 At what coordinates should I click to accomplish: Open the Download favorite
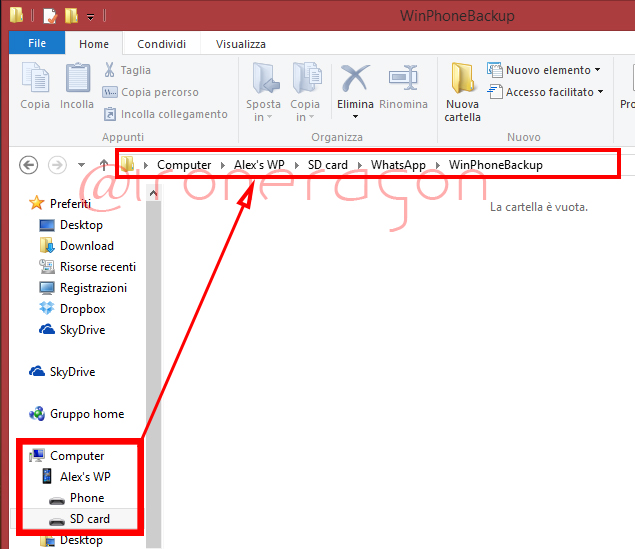pyautogui.click(x=77, y=246)
